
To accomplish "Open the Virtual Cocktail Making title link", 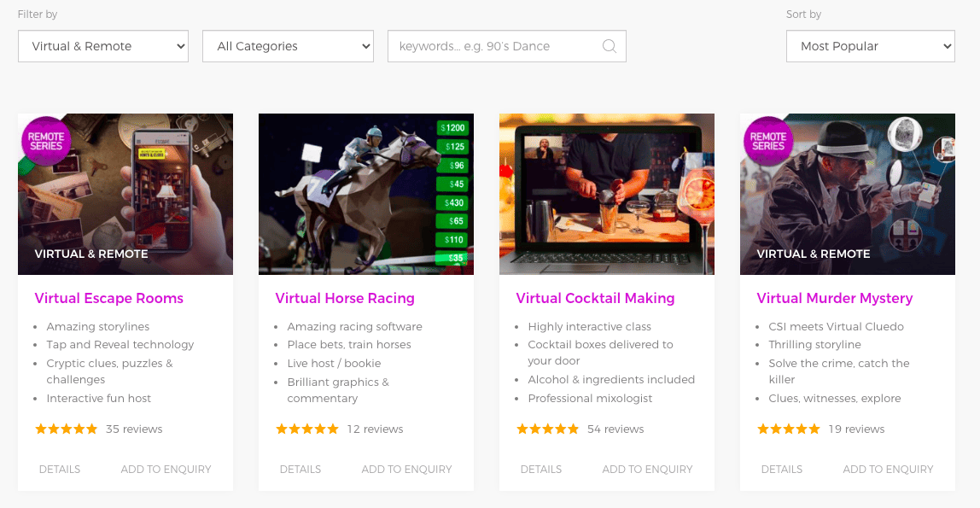I will point(595,299).
